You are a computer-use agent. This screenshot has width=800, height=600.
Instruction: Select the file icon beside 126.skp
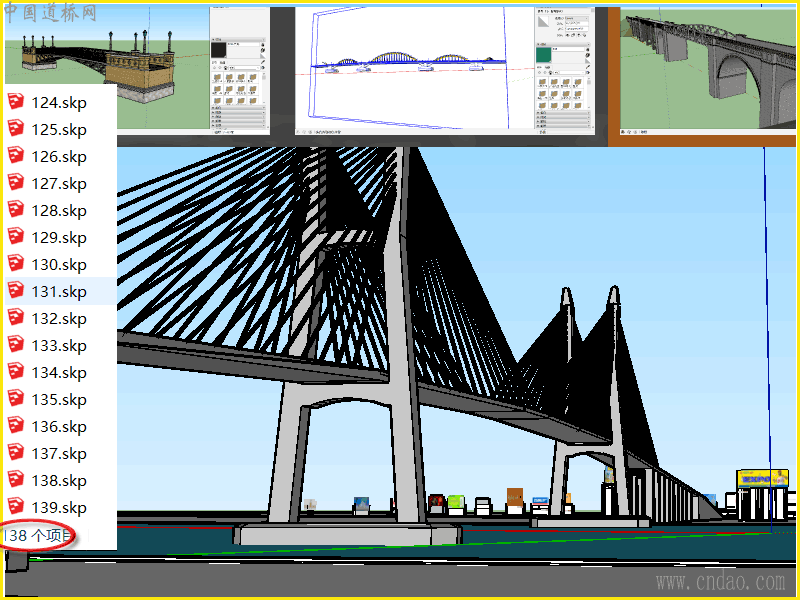coord(15,156)
